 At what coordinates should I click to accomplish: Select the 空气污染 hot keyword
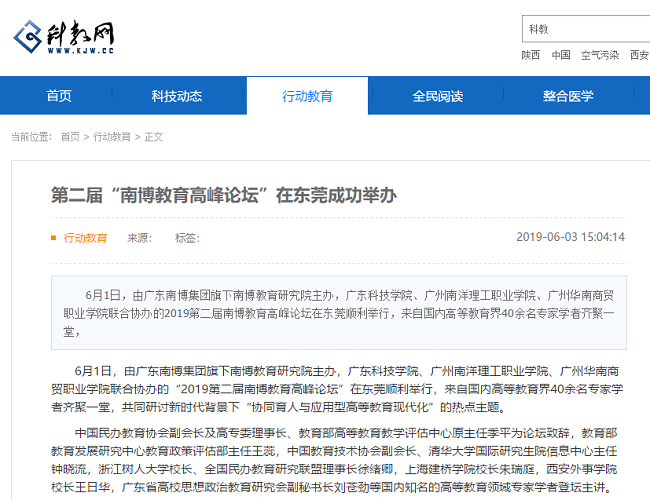[x=600, y=55]
